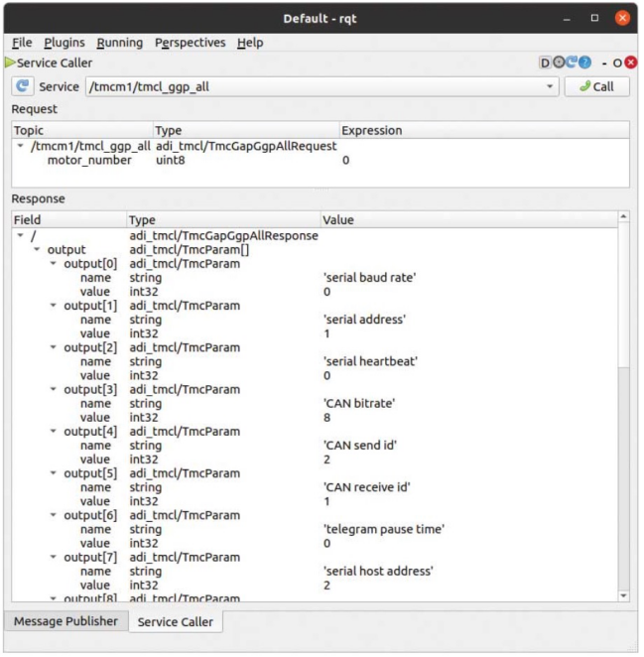Click the plugin configuration gear icon
The height and width of the screenshot is (657, 644).
point(558,63)
